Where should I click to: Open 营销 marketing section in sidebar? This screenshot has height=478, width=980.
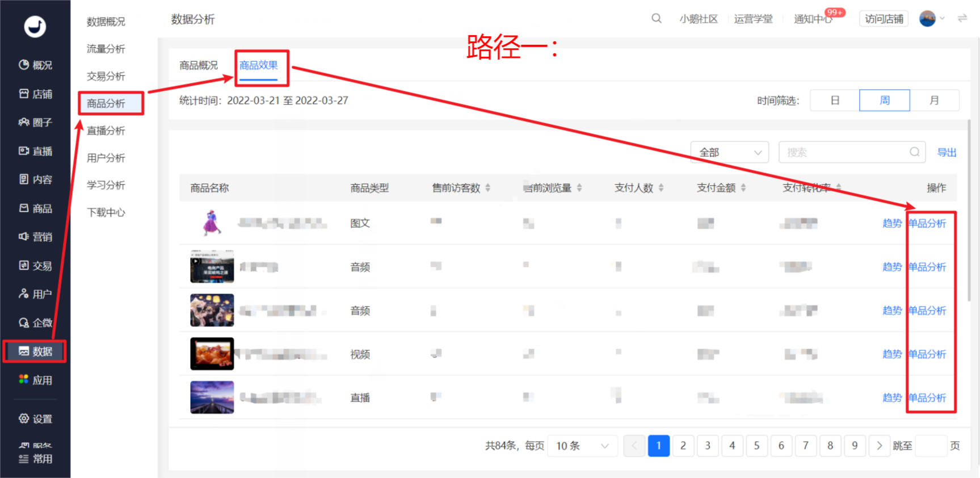point(35,237)
